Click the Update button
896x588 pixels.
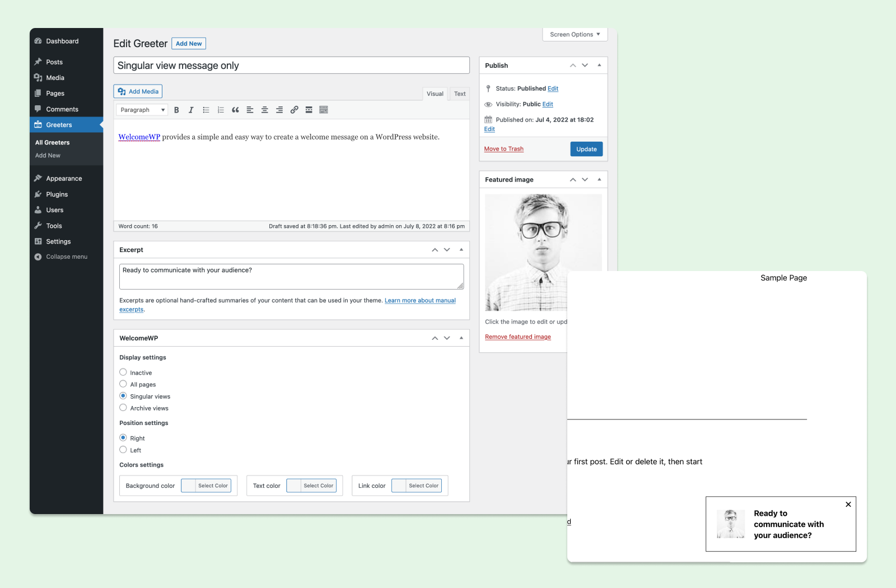586,149
